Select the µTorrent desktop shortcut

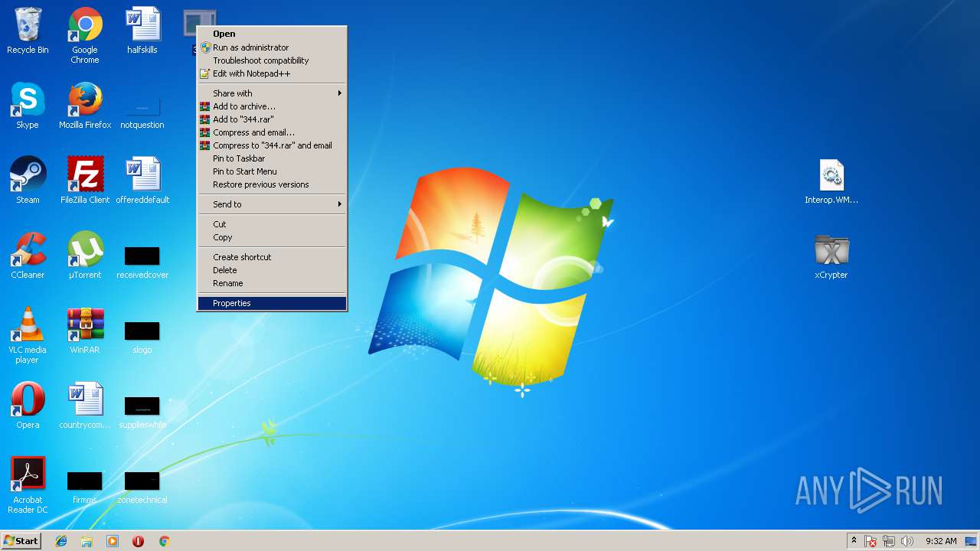85,256
